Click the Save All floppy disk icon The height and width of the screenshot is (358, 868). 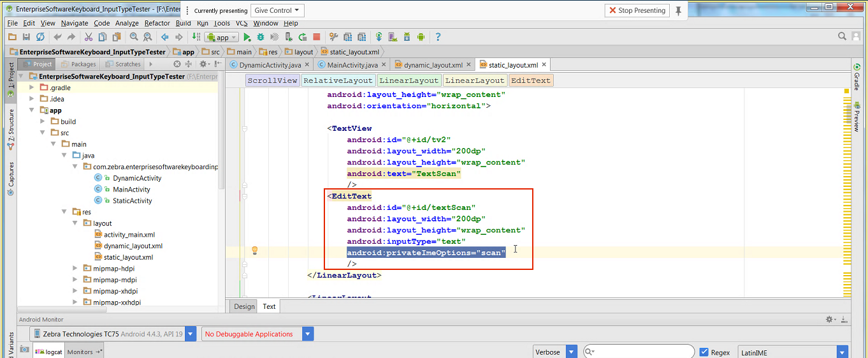click(26, 38)
